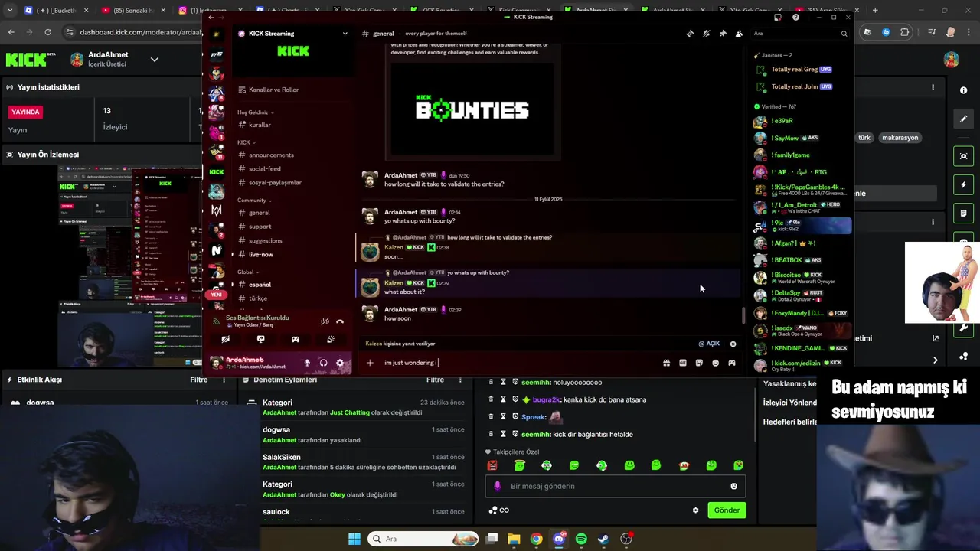Open the Threads icon in Discord header
980x551 pixels.
pyautogui.click(x=690, y=34)
